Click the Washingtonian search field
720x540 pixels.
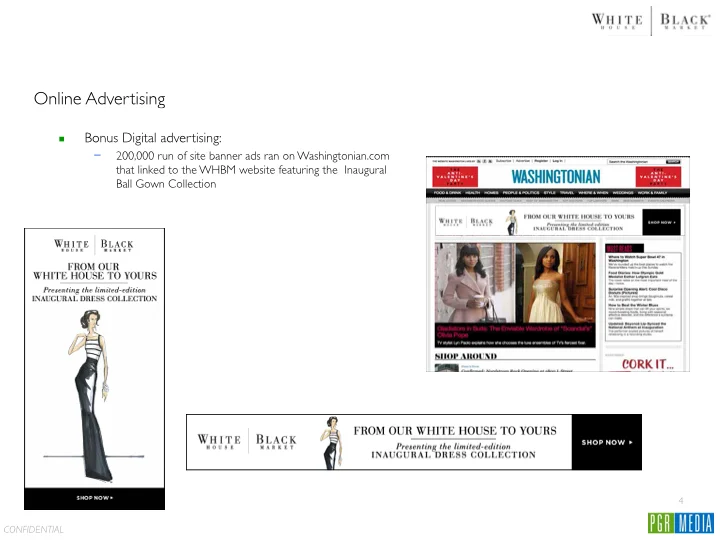(x=636, y=162)
